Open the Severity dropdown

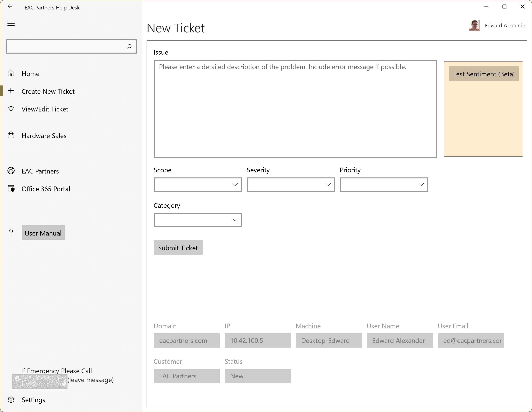coord(291,185)
